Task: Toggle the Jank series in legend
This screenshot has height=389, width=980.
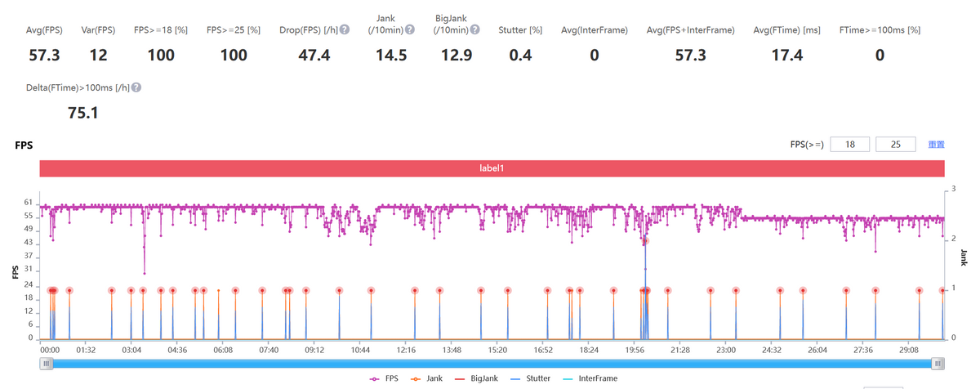Action: (x=428, y=378)
